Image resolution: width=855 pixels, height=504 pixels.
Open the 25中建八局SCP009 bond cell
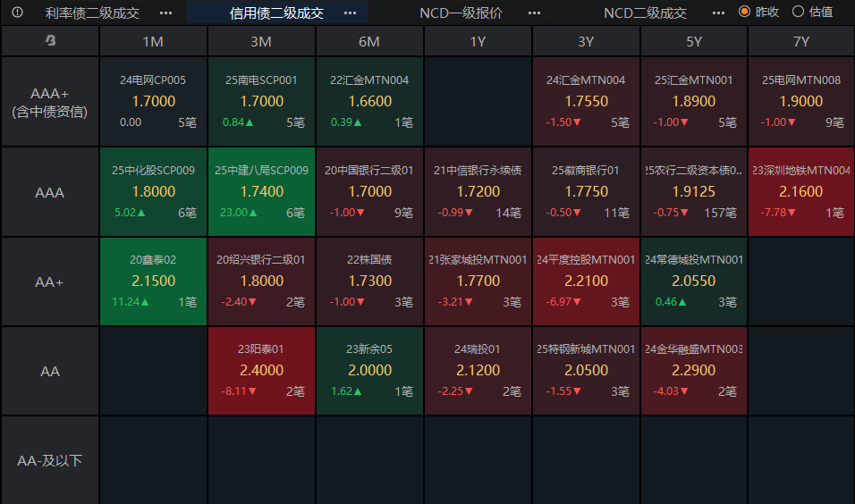tap(261, 192)
